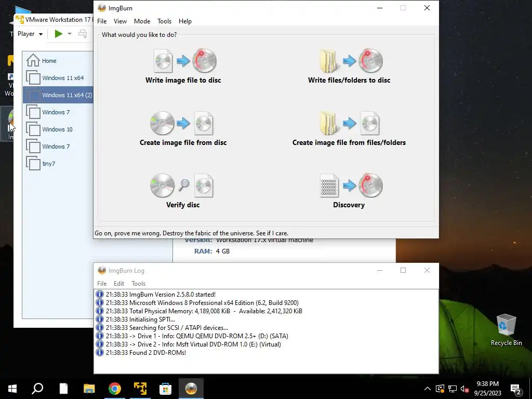The width and height of the screenshot is (532, 399).
Task: Select Windows 11 x64 (2) virtual machine
Action: (58, 95)
